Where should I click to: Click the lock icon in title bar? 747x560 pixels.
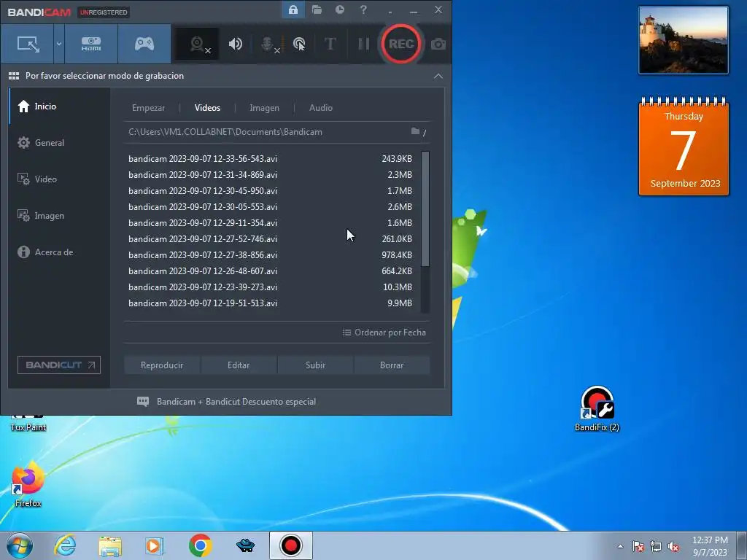293,10
